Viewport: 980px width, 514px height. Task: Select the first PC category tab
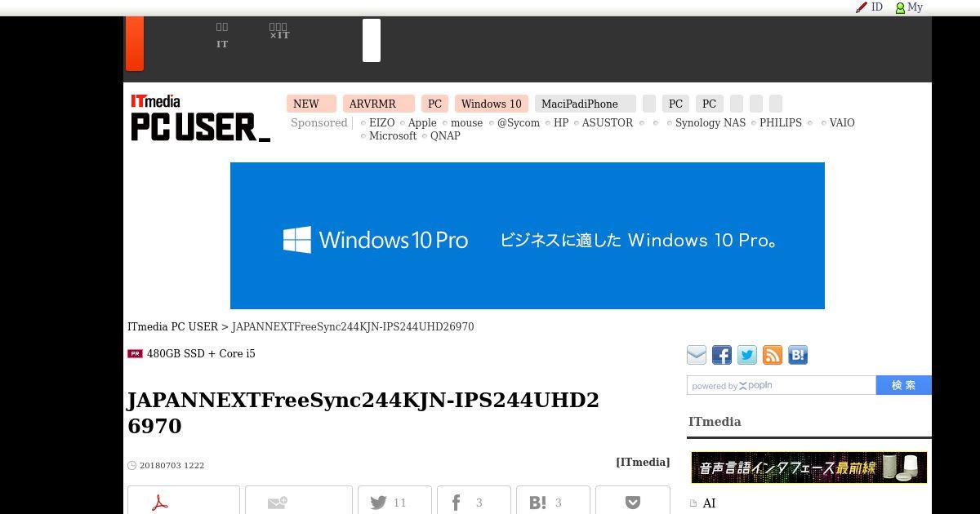tap(434, 104)
